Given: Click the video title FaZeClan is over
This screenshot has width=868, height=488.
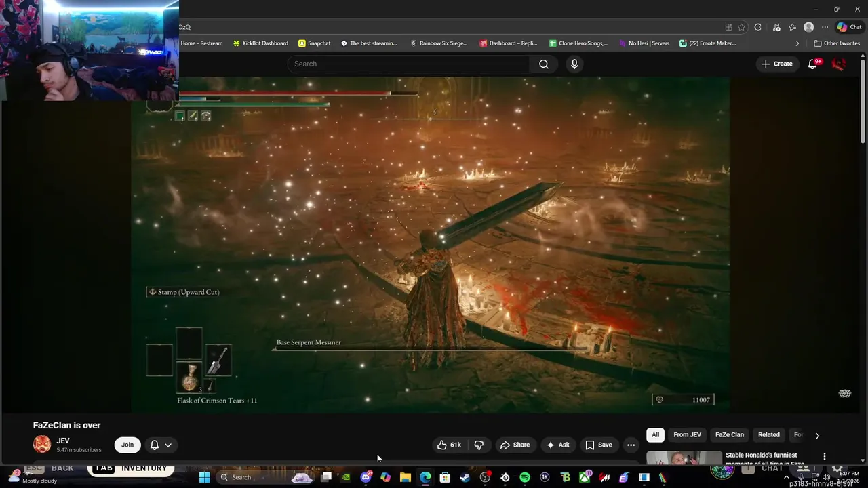Looking at the screenshot, I should 66,425.
